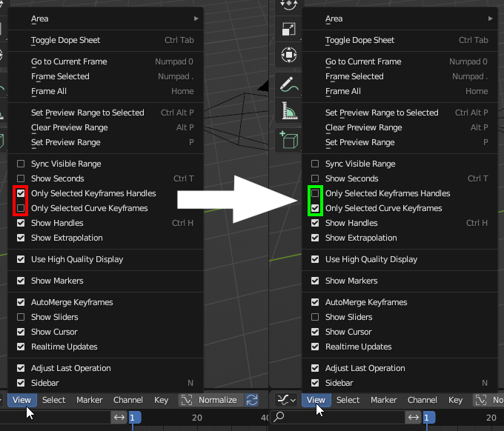
Task: Open View menu in right screenshot header
Action: [316, 400]
